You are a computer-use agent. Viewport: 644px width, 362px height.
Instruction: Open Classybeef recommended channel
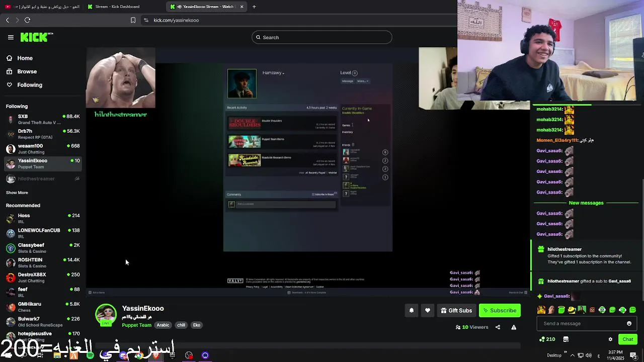point(43,248)
